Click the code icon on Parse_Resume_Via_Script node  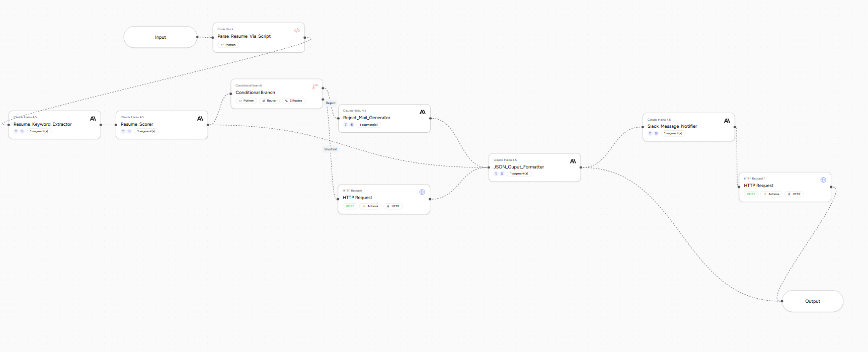pyautogui.click(x=297, y=31)
